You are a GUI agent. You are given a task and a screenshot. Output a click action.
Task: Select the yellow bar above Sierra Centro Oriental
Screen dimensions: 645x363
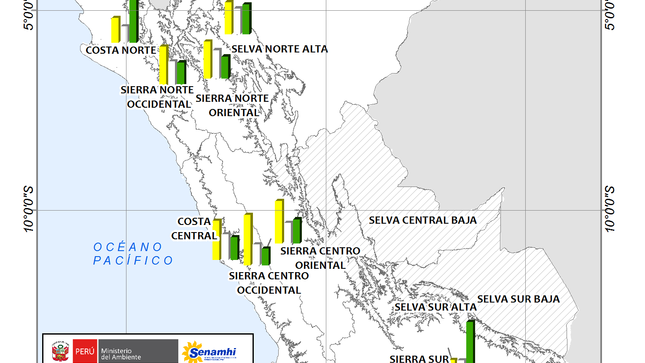279,221
